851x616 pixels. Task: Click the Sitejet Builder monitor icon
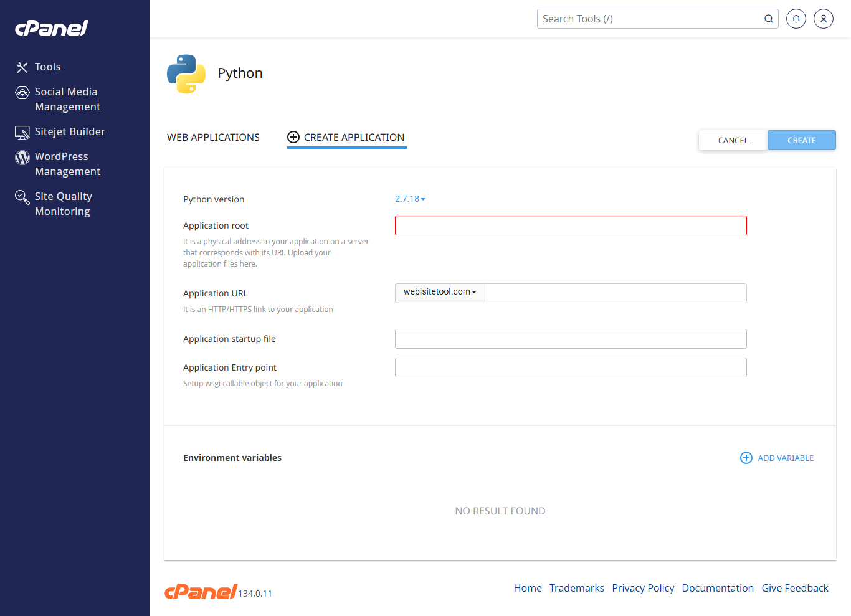point(22,132)
